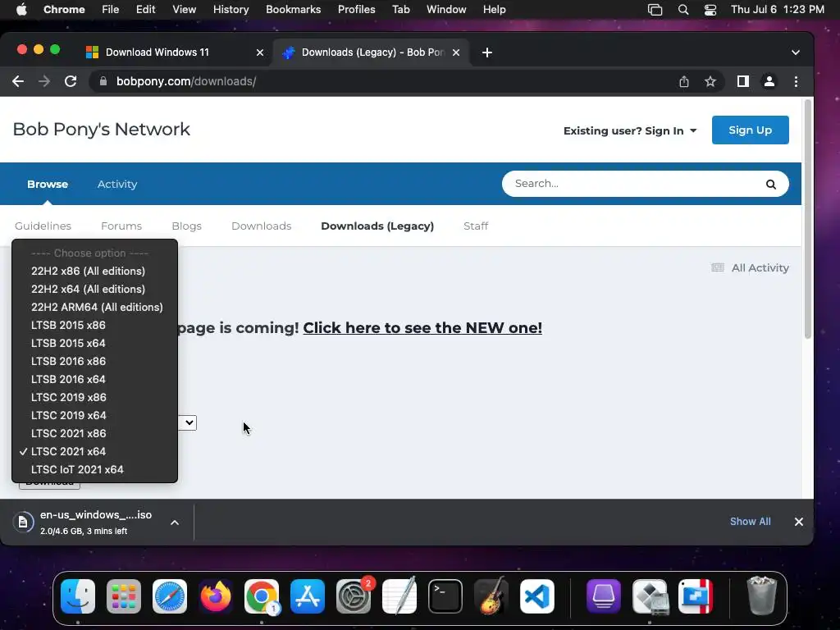The height and width of the screenshot is (630, 840).
Task: Open the Blogs section
Action: point(186,226)
